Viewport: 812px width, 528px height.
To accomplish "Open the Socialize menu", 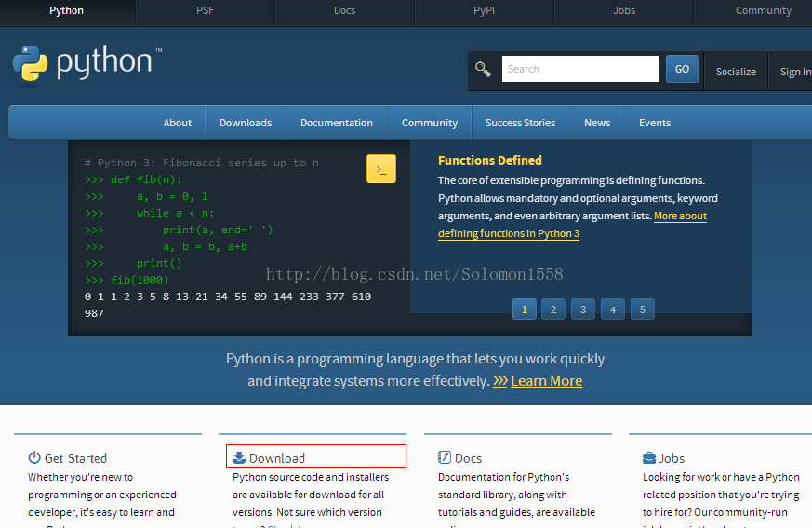I will pos(736,72).
